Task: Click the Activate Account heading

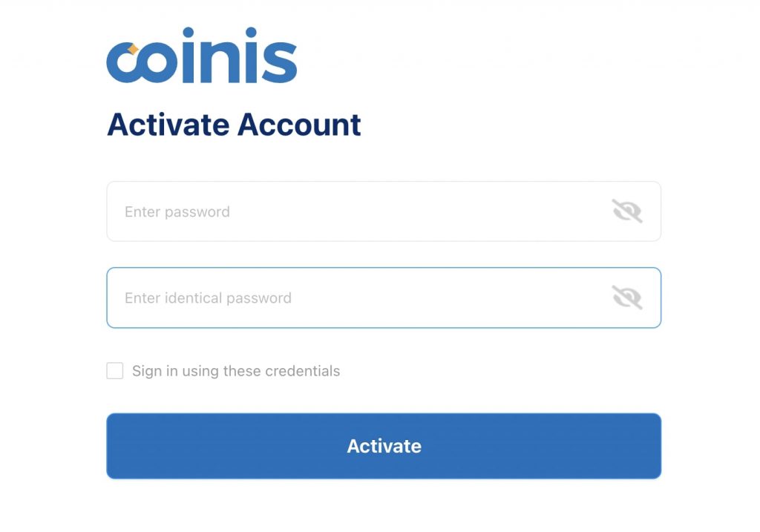Action: pos(234,125)
